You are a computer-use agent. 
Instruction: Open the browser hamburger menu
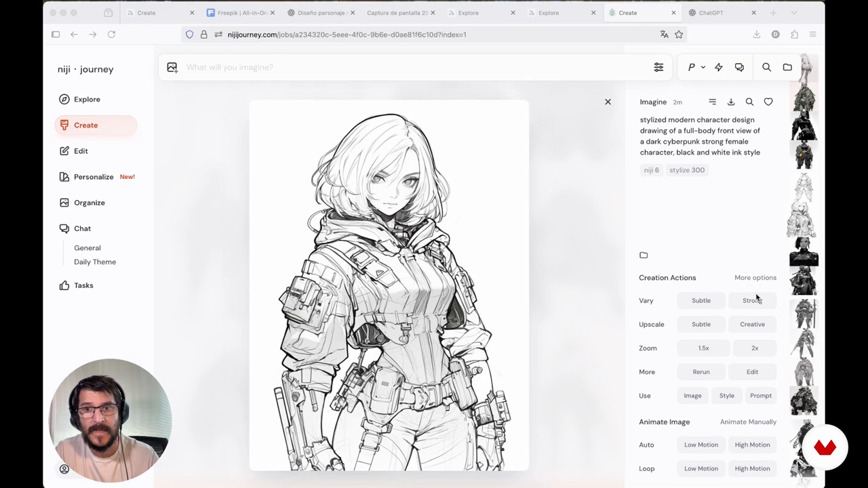(x=812, y=35)
